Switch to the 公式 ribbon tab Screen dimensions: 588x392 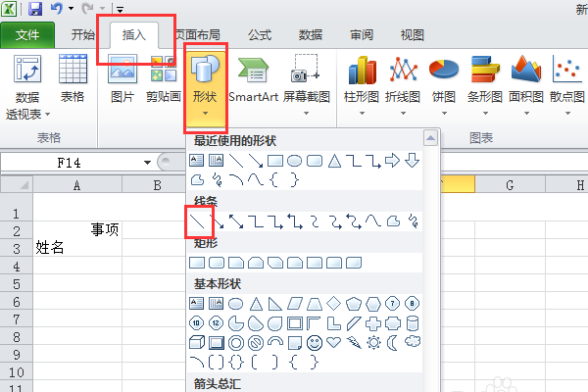pyautogui.click(x=260, y=35)
